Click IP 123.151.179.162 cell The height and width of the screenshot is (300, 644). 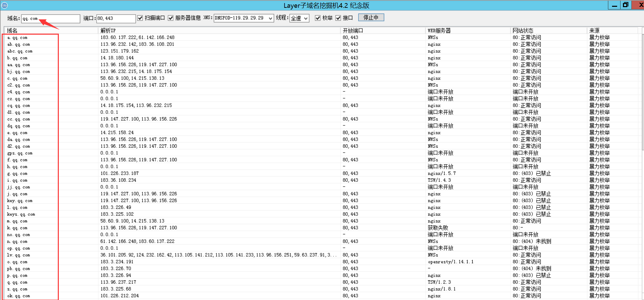click(119, 51)
